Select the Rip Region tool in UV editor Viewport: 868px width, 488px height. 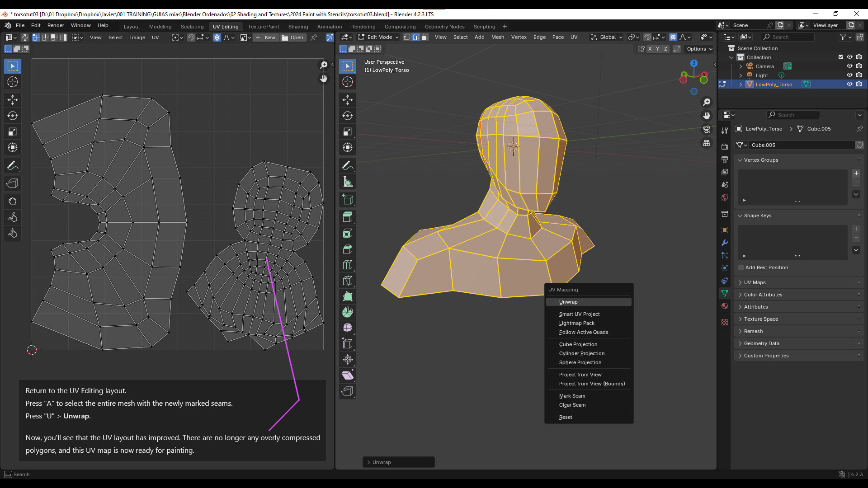13,183
